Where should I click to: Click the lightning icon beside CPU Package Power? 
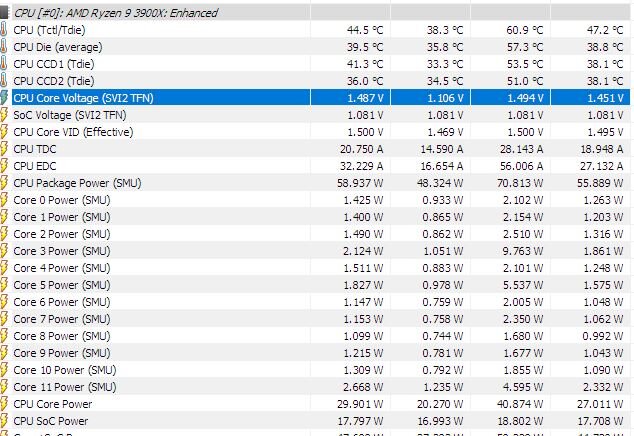4,183
